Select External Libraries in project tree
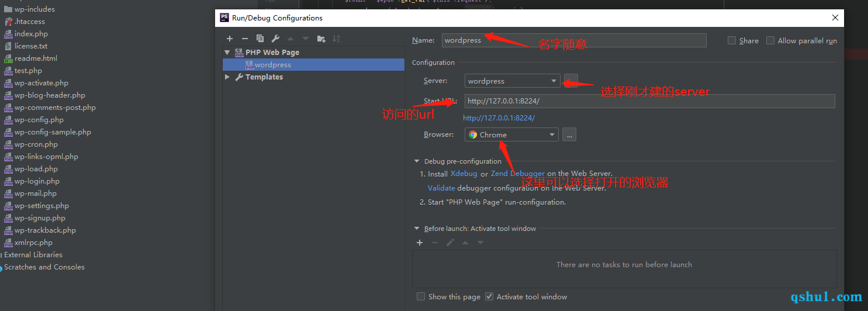Image resolution: width=868 pixels, height=311 pixels. tap(33, 255)
